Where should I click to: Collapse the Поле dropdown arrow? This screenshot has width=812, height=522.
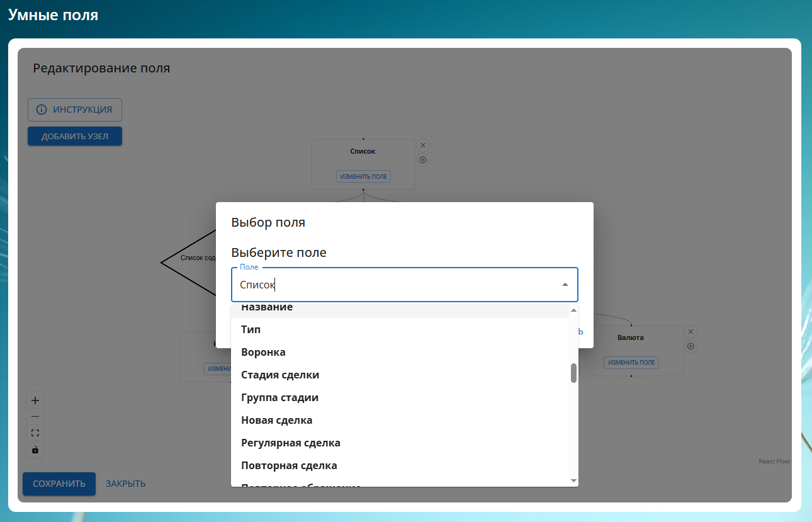[565, 285]
